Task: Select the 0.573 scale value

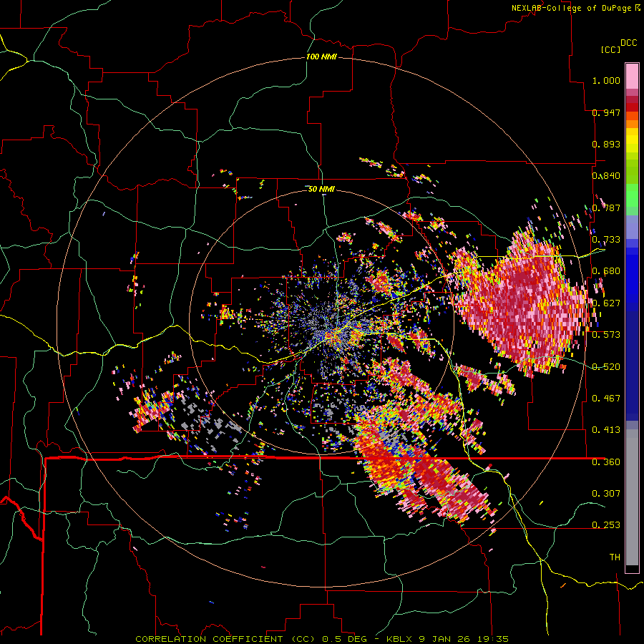Action: coord(606,335)
